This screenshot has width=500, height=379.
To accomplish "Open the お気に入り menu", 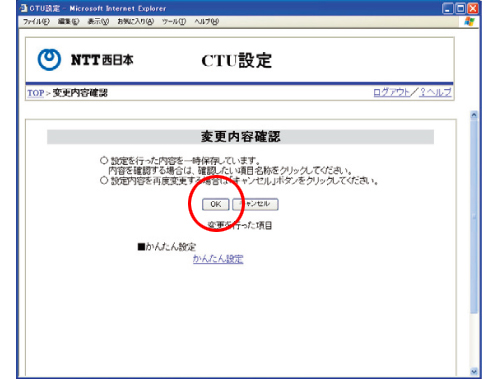I will click(x=135, y=22).
